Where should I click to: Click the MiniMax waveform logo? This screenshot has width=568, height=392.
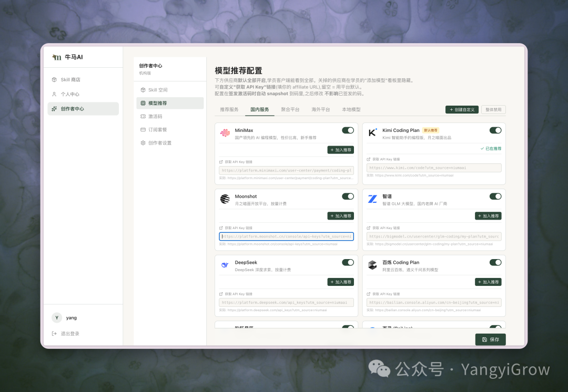tap(225, 133)
